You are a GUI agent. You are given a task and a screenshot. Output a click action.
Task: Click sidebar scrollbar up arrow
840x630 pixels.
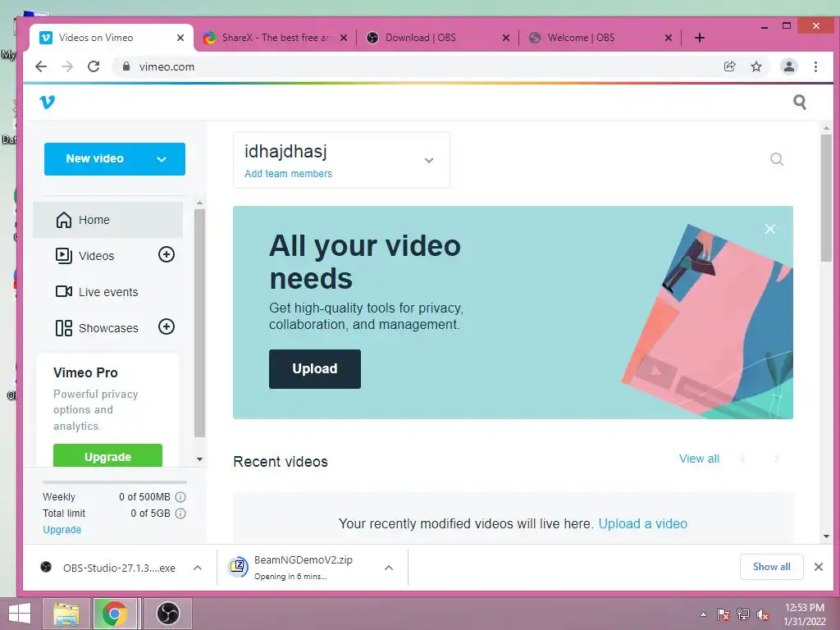coord(199,203)
